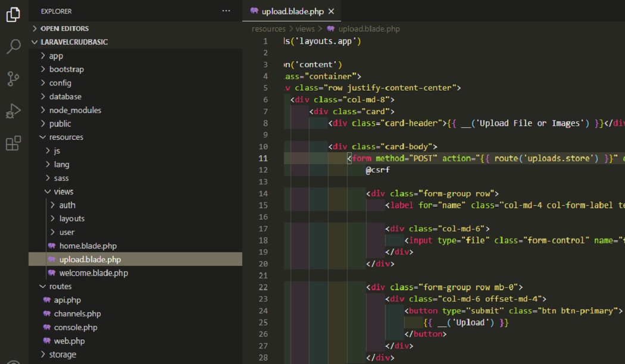
Task: Expand the js folder
Action: click(x=136, y=150)
